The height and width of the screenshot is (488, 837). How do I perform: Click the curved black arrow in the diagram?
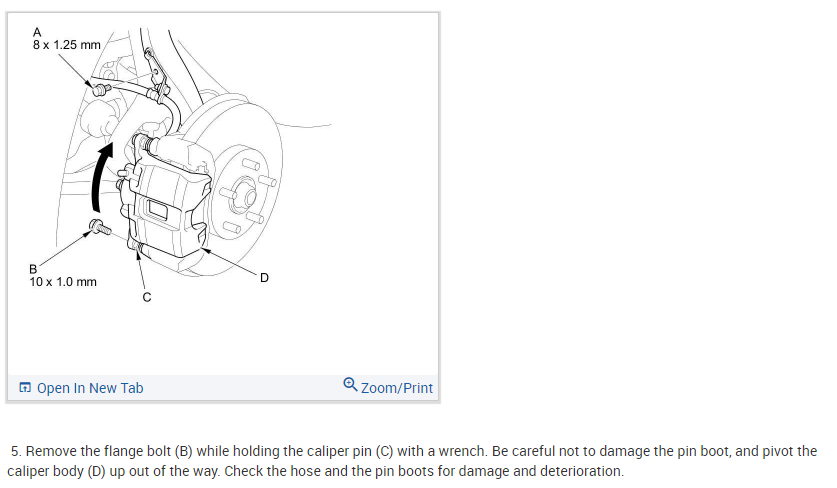pyautogui.click(x=102, y=177)
